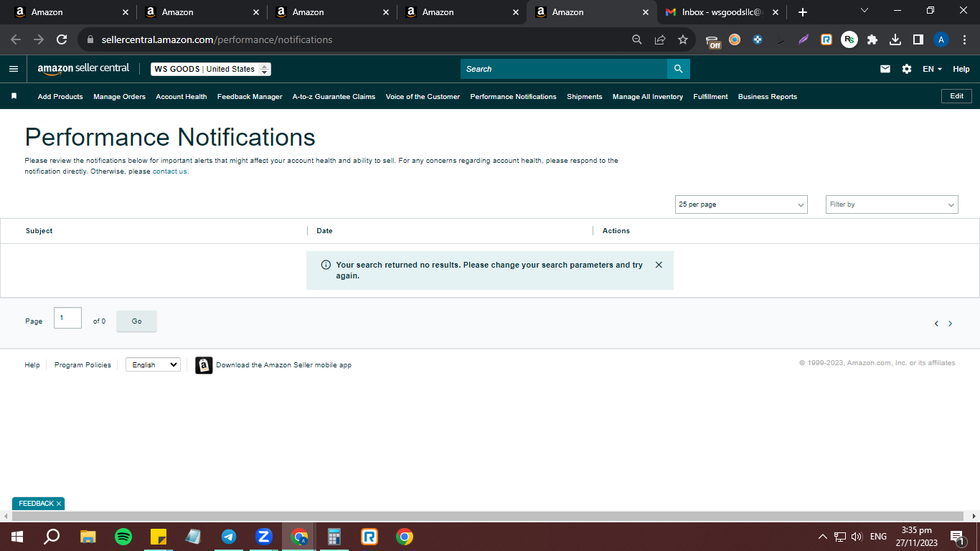
Task: Open the messages envelope icon
Action: [885, 69]
